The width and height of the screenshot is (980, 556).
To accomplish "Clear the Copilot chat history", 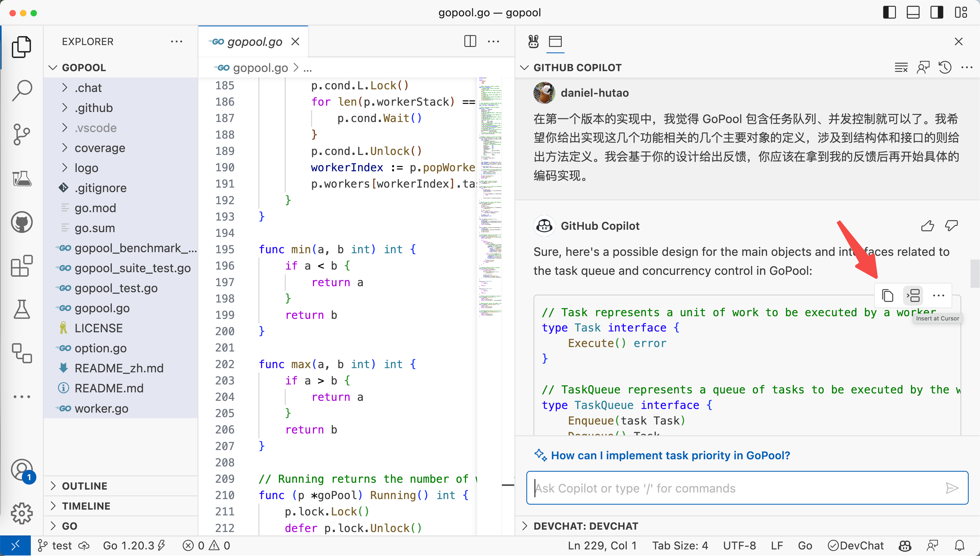I will 901,67.
